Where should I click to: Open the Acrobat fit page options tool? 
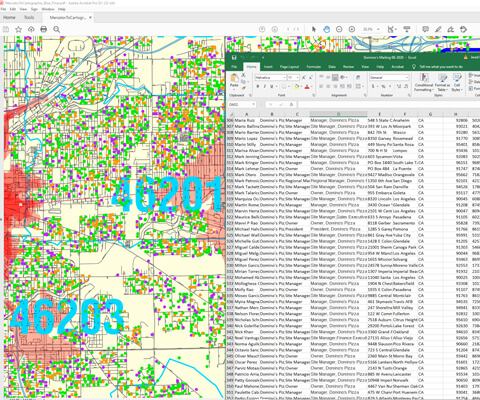(x=391, y=29)
